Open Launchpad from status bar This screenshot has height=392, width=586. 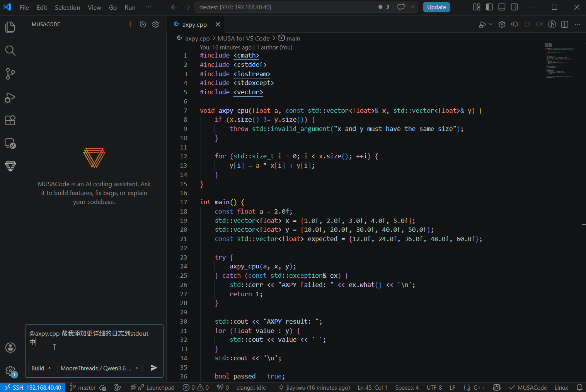pos(156,387)
